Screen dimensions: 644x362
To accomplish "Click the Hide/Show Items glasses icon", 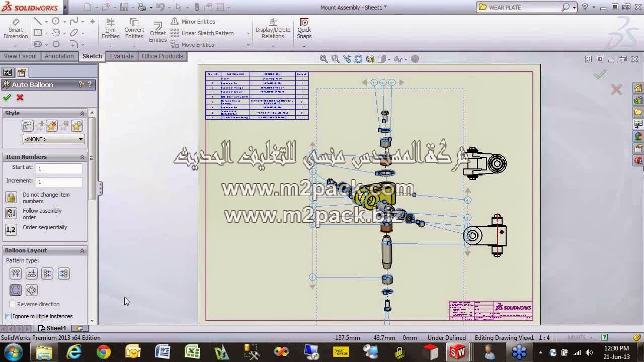I will pos(398,59).
